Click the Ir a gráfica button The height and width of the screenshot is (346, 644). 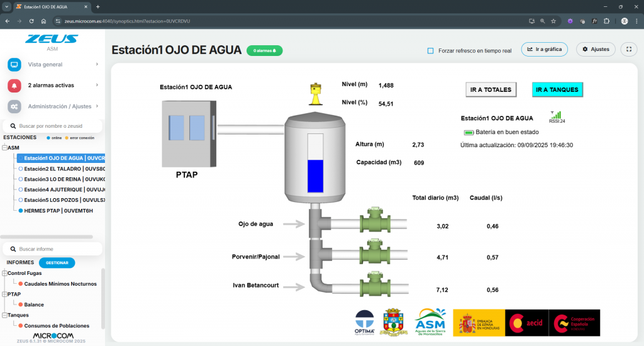pyautogui.click(x=545, y=49)
